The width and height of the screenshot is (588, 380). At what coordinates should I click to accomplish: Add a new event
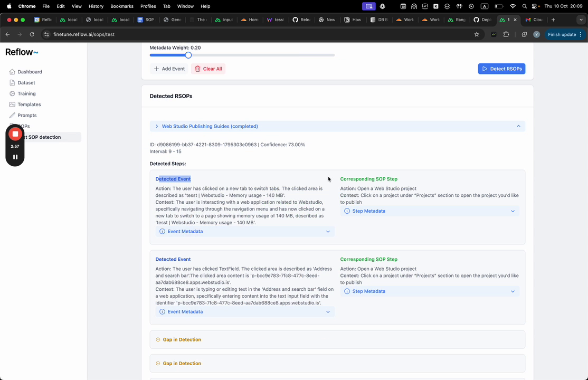point(169,69)
